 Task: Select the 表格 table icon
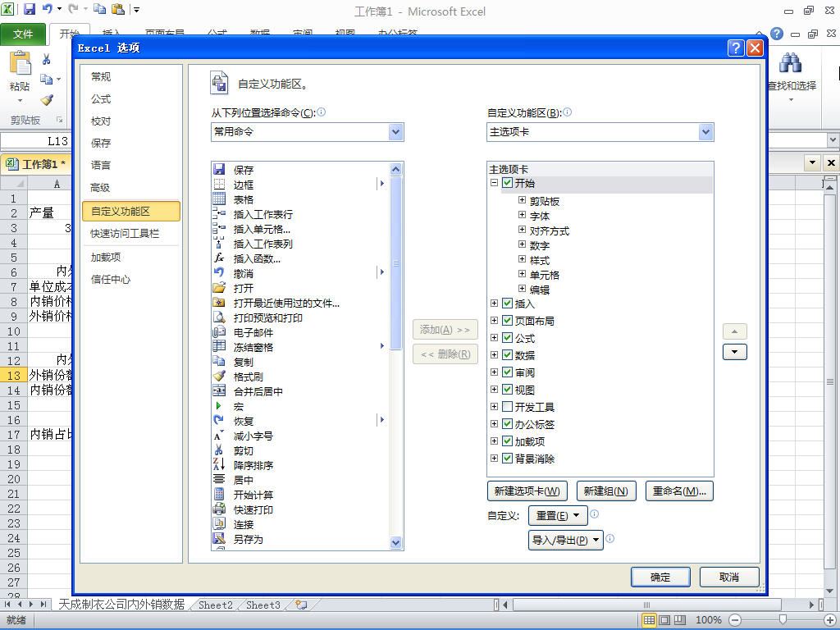pyautogui.click(x=219, y=199)
